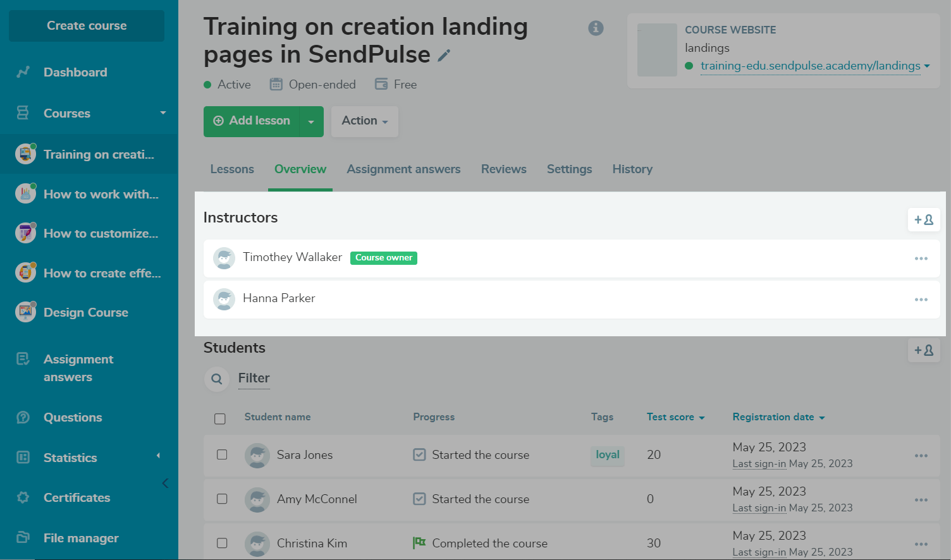
Task: Check the select-all students checkbox
Action: (x=220, y=418)
